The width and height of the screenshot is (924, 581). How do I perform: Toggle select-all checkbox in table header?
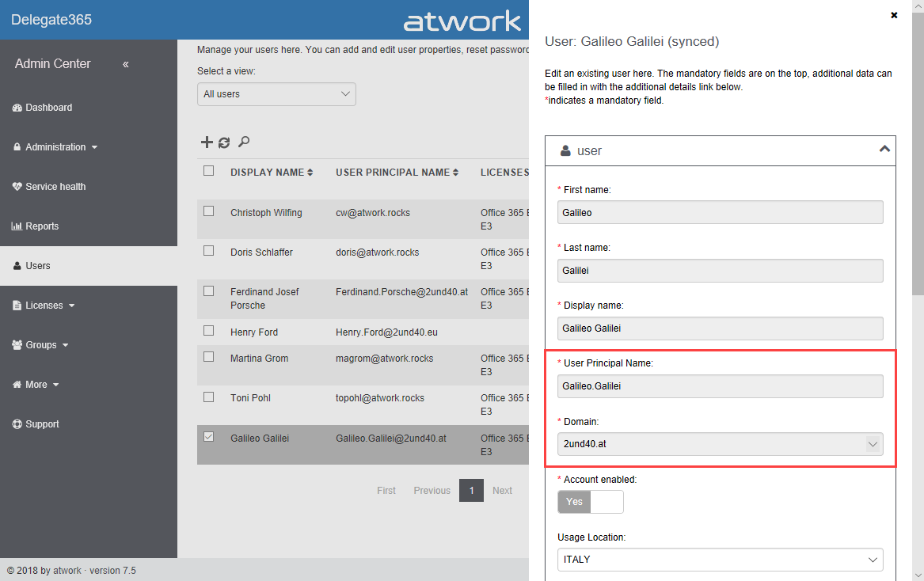click(x=208, y=171)
